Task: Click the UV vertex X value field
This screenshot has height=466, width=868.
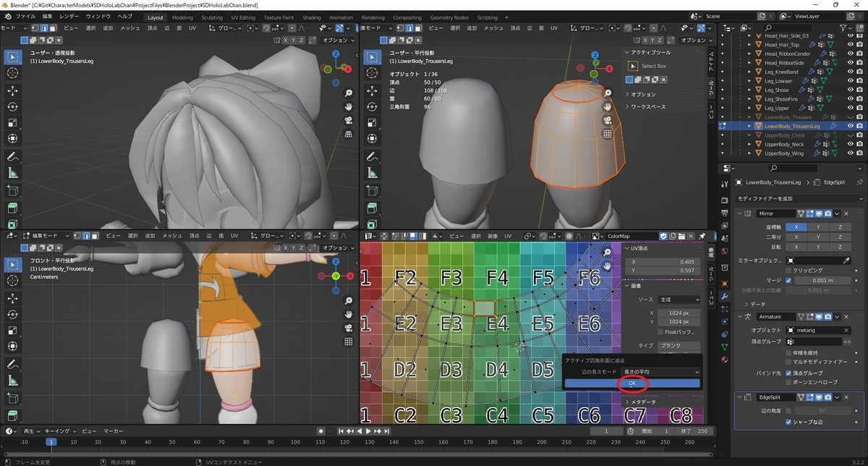Action: coord(661,262)
